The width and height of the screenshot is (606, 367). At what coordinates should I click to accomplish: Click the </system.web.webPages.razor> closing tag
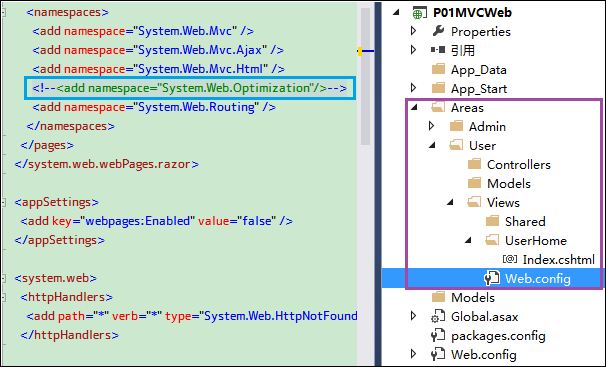pyautogui.click(x=106, y=164)
